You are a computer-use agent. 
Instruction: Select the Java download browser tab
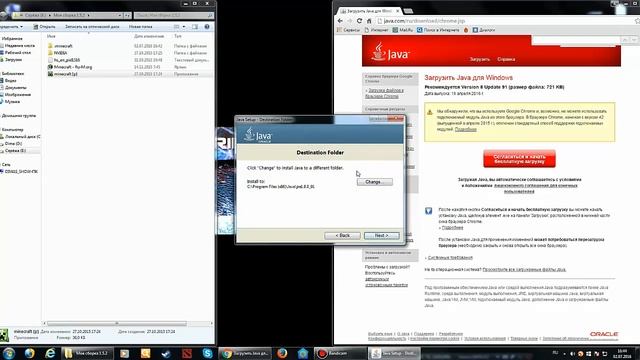[369, 11]
